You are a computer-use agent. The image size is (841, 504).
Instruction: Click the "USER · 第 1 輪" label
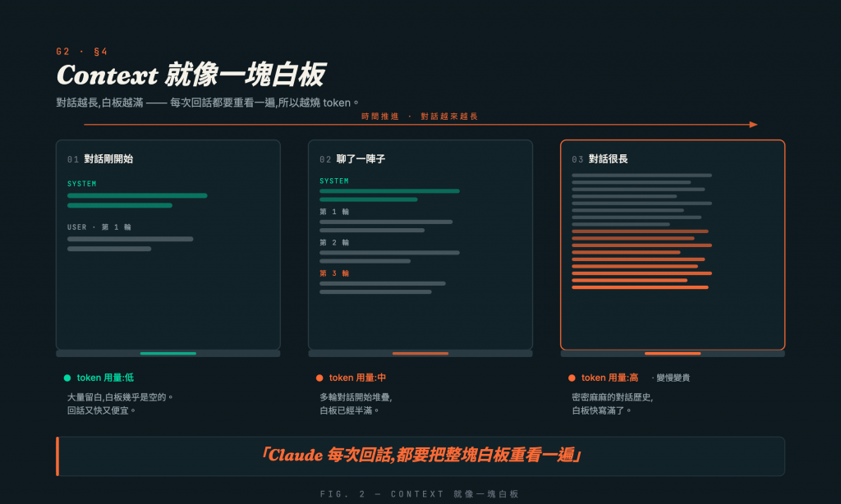tap(99, 227)
